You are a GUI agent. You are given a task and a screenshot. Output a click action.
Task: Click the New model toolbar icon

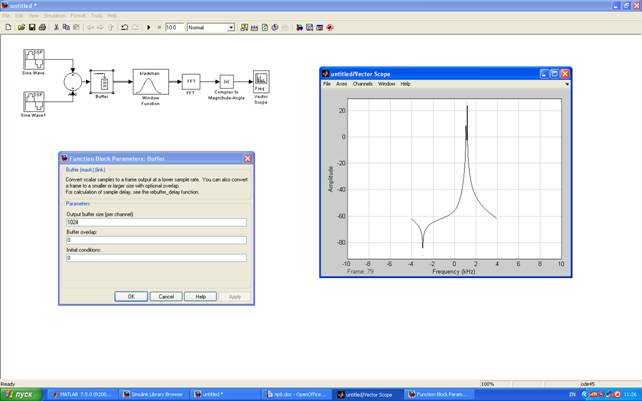click(8, 27)
